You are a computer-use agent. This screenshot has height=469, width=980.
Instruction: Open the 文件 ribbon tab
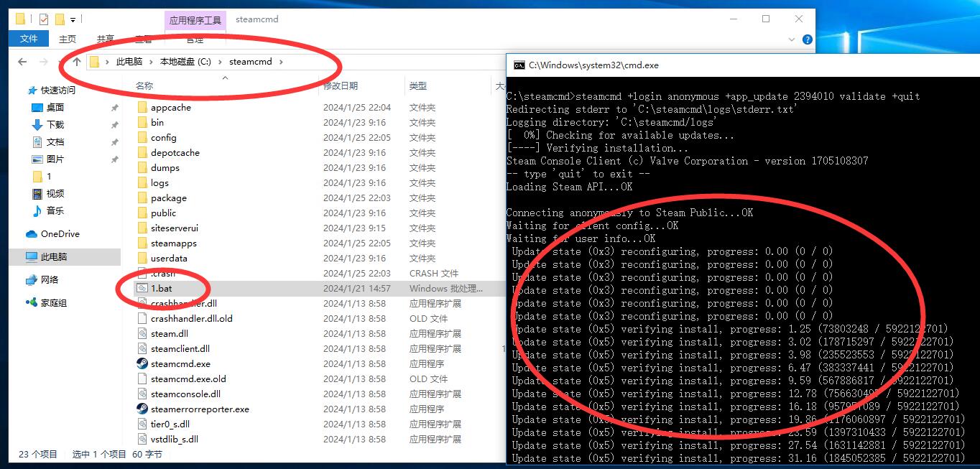coord(29,39)
